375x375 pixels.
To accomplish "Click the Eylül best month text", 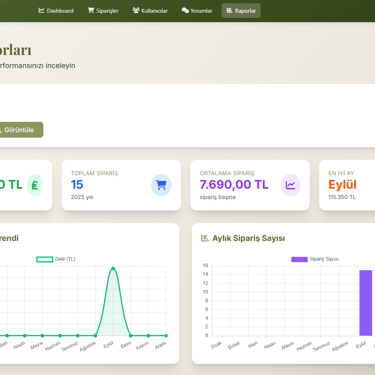I will pos(342,185).
